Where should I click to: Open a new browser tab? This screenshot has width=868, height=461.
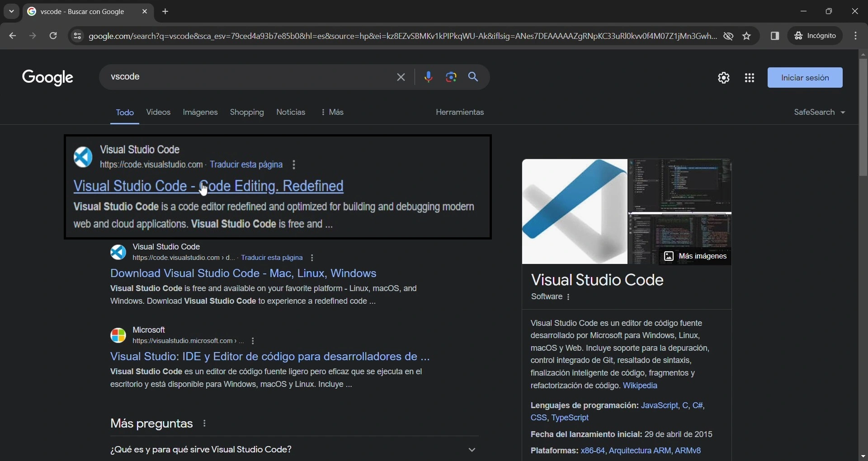click(x=165, y=12)
